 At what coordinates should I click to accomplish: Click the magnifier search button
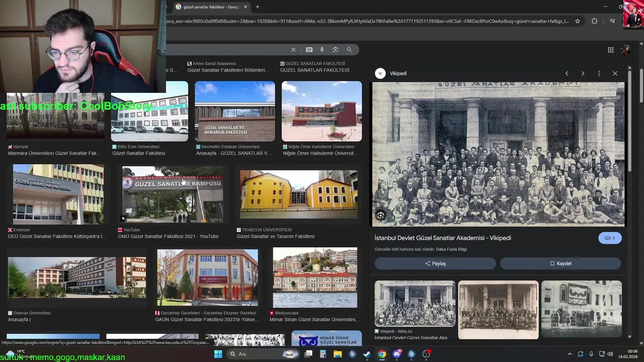pyautogui.click(x=349, y=49)
